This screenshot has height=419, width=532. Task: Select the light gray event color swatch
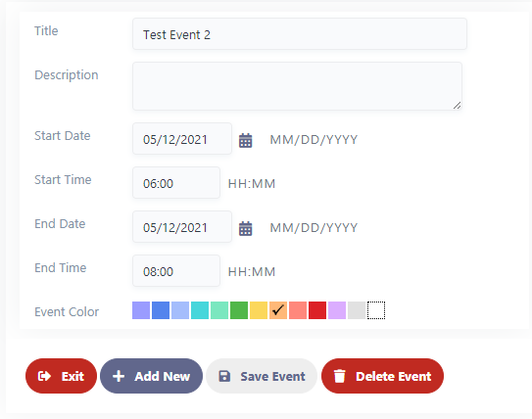point(357,310)
